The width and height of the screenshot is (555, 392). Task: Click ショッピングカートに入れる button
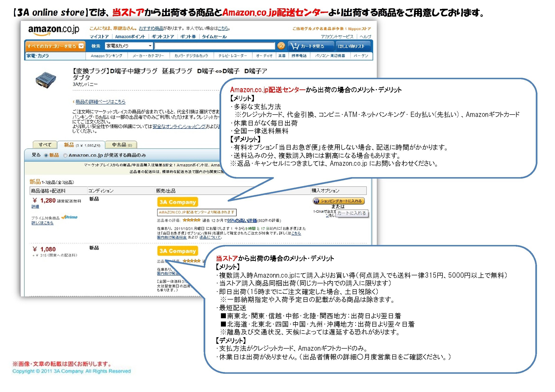339,201
